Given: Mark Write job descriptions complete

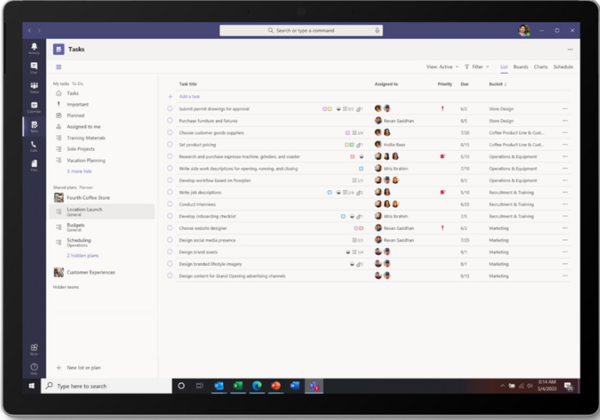Looking at the screenshot, I should click(170, 192).
